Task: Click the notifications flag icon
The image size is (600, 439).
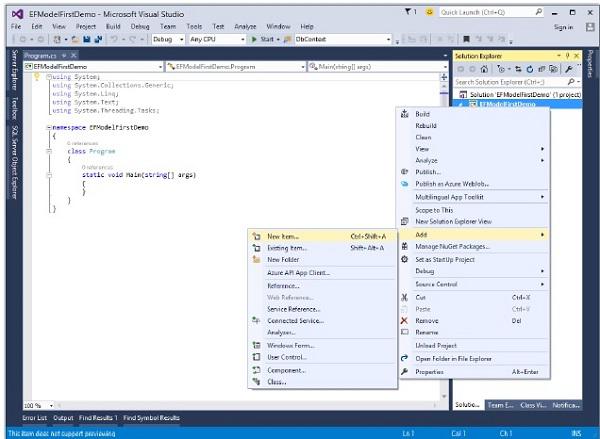Action: [408, 12]
